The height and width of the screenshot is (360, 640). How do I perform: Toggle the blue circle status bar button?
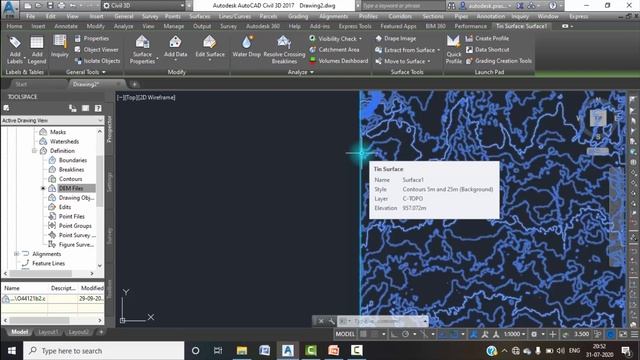click(x=611, y=334)
